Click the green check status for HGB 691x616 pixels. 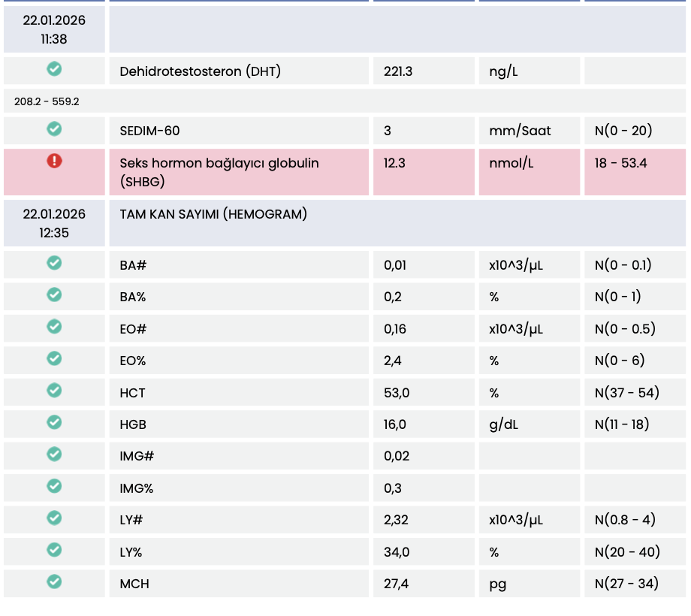[x=54, y=422]
